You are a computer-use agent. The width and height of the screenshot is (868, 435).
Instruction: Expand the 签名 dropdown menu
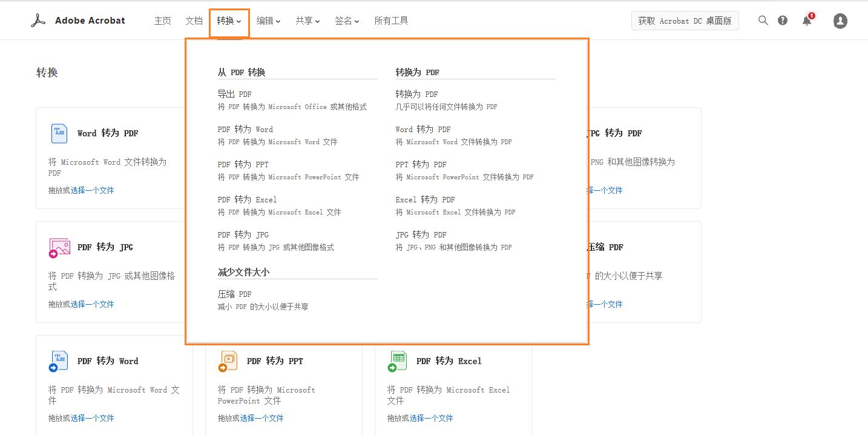pyautogui.click(x=347, y=21)
